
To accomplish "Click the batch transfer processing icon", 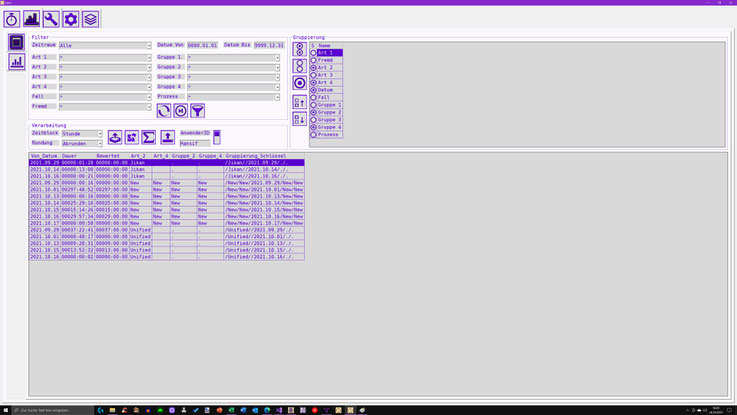I will (132, 137).
